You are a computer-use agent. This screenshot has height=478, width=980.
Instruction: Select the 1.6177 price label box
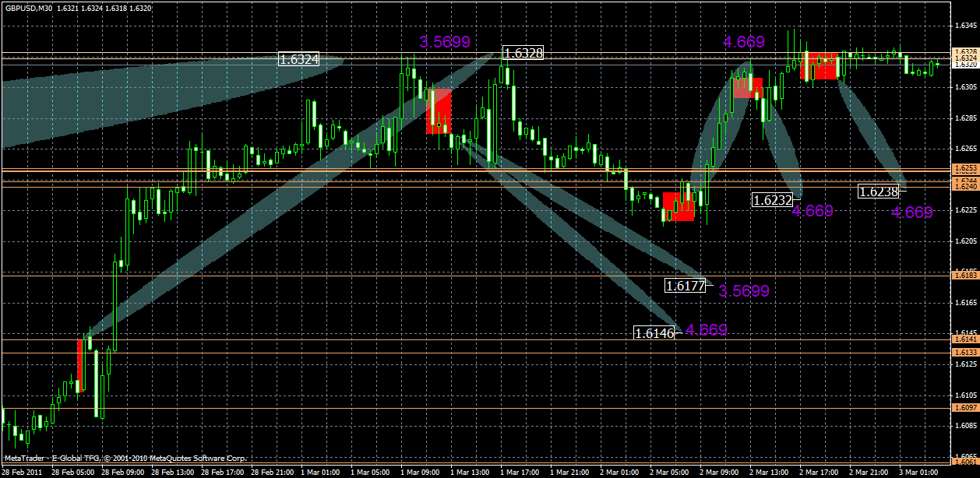click(x=686, y=286)
